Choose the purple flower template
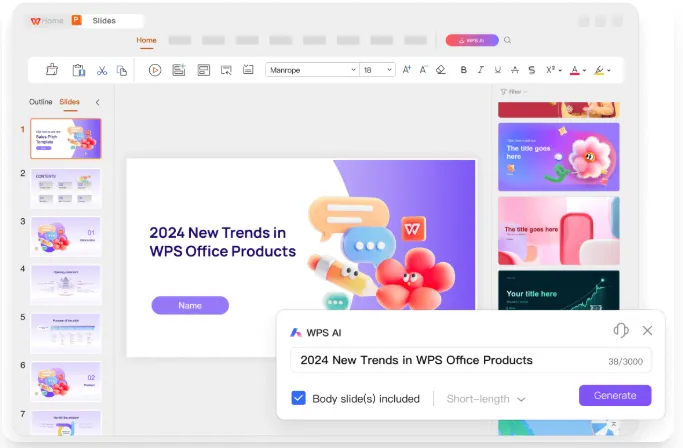The width and height of the screenshot is (683, 448). pos(559,157)
